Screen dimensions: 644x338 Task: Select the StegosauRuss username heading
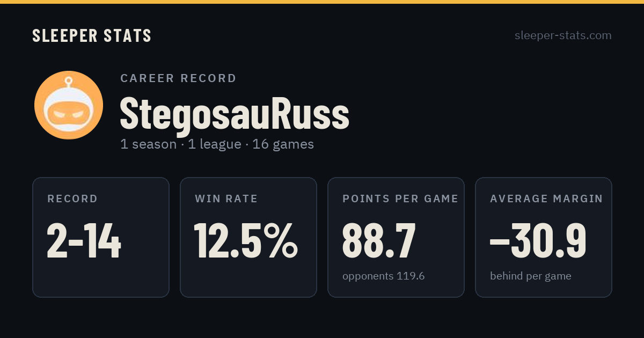(x=235, y=113)
